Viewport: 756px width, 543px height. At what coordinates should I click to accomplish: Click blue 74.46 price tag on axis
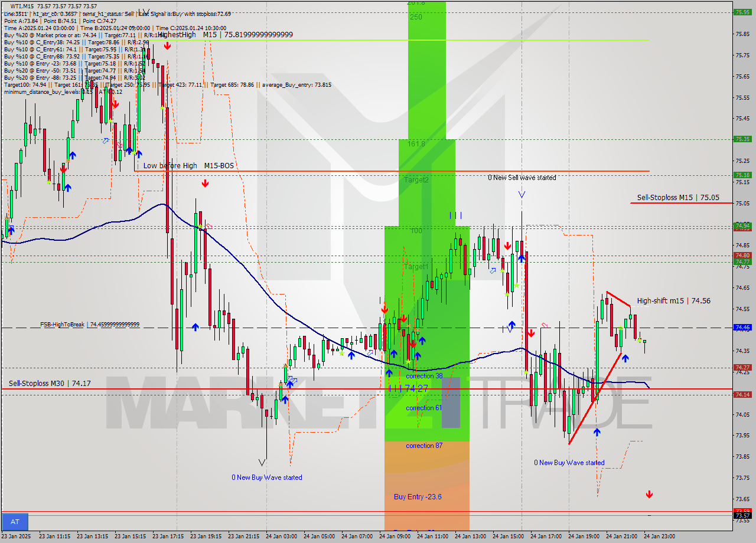[x=742, y=328]
